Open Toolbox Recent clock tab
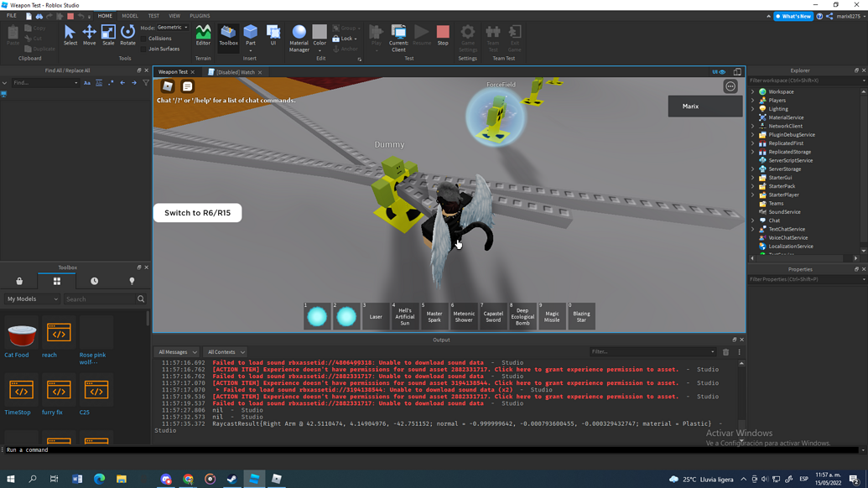868x488 pixels. [94, 281]
